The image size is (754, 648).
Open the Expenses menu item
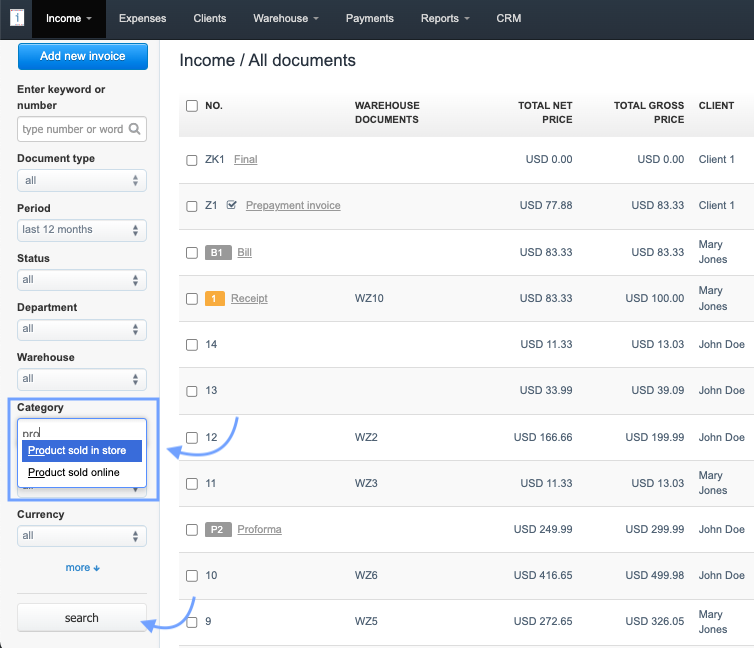[x=142, y=18]
